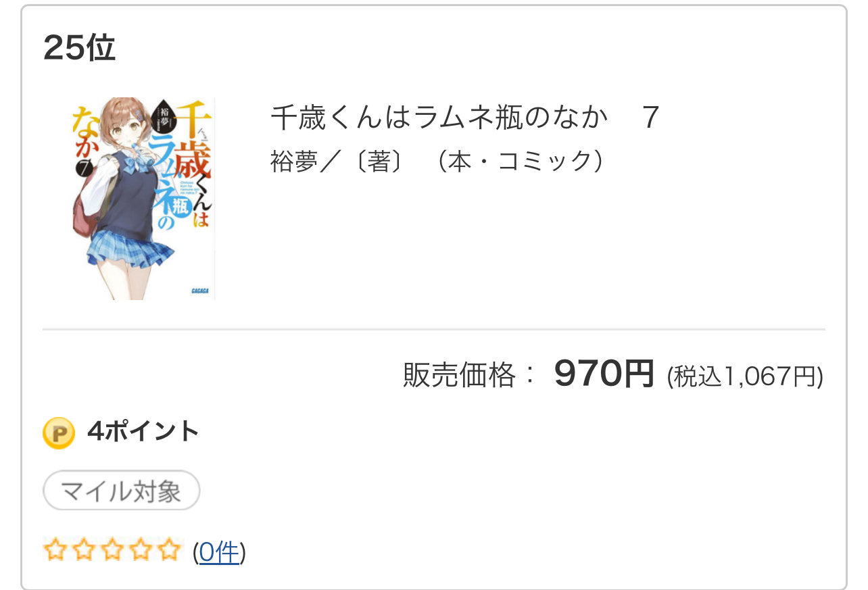Screen dimensions: 868x590
Task: Click the volume number 7 in the title line
Action: 650,118
